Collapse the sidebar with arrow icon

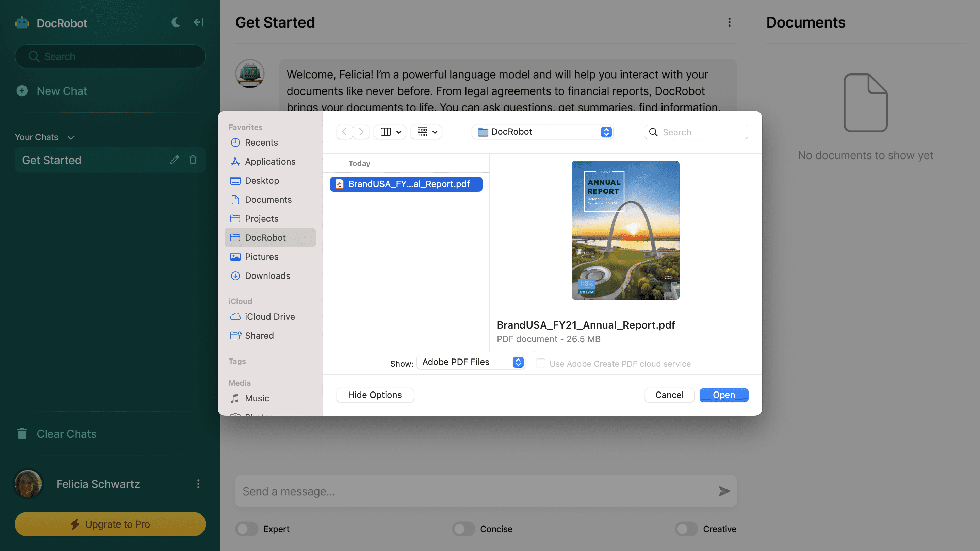point(199,22)
